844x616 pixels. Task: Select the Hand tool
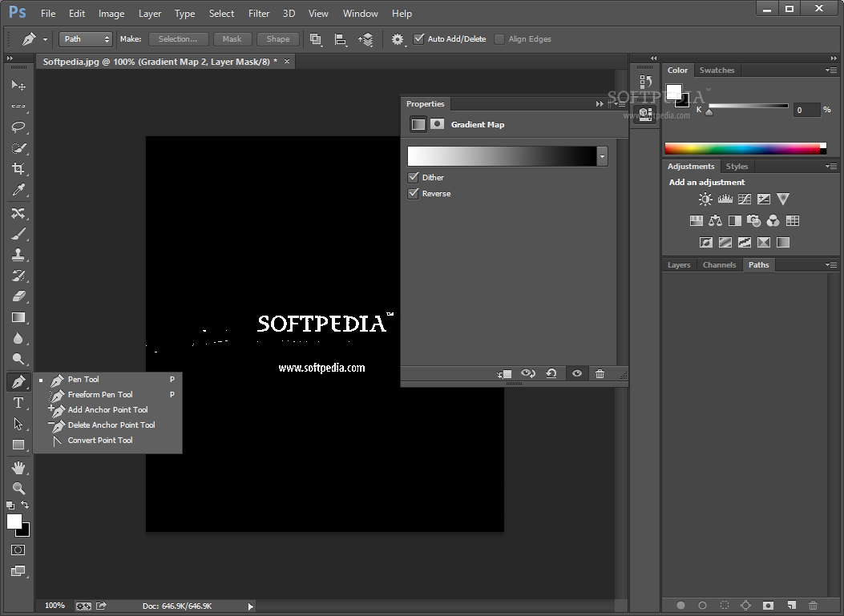pyautogui.click(x=18, y=468)
